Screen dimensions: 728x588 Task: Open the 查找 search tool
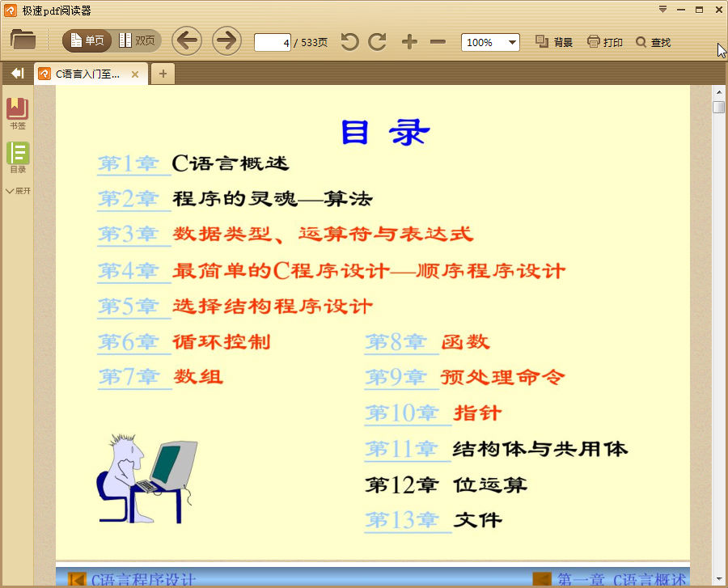click(x=652, y=43)
